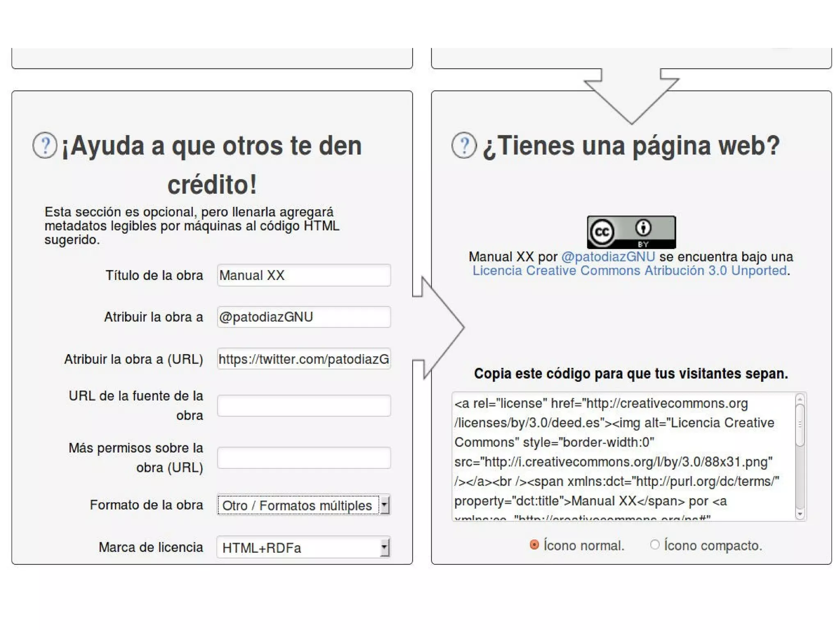The height and width of the screenshot is (630, 840).
Task: Click the code box scrollbar up arrow
Action: (800, 399)
